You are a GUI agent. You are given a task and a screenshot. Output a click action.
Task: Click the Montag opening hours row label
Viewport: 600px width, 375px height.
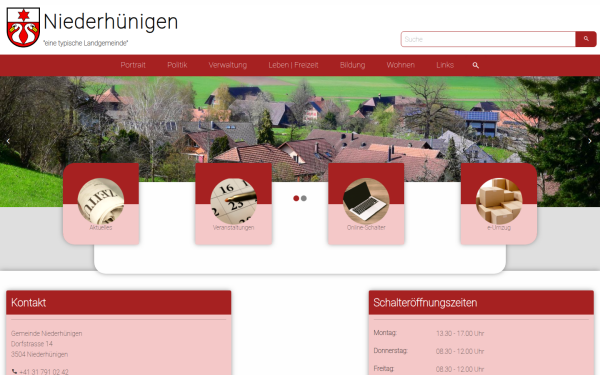[385, 333]
